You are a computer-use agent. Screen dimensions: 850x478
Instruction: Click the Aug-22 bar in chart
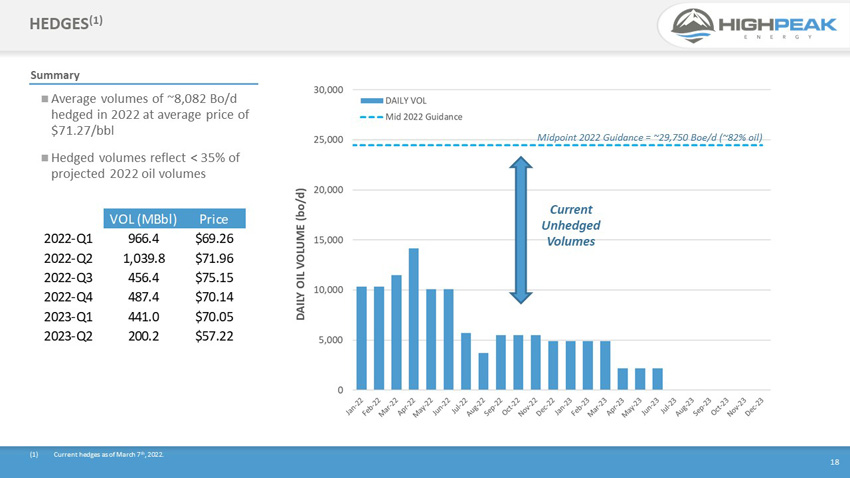coord(484,372)
